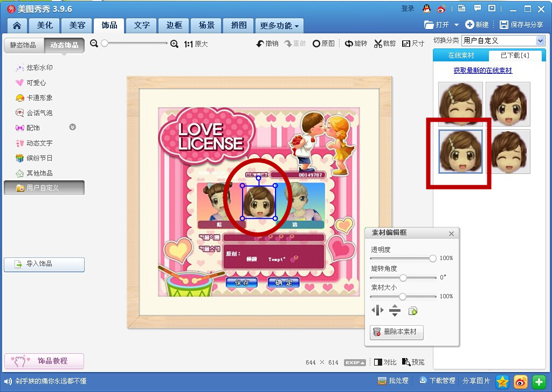Viewport: 552px width, 392px height.
Task: Open the 配饰 category
Action: pyautogui.click(x=28, y=128)
